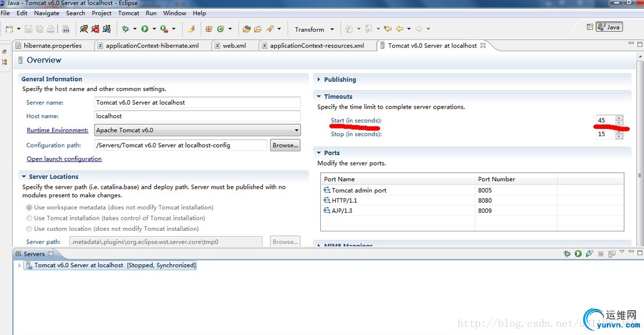The height and width of the screenshot is (335, 644).
Task: Select 'Use workspace metadata' radio option
Action: [x=29, y=208]
